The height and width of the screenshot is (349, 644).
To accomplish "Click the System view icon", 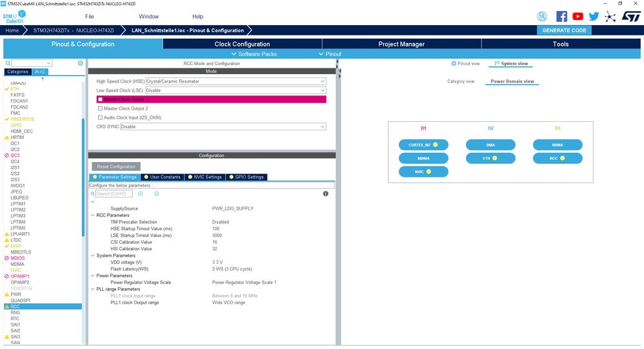I will (497, 63).
